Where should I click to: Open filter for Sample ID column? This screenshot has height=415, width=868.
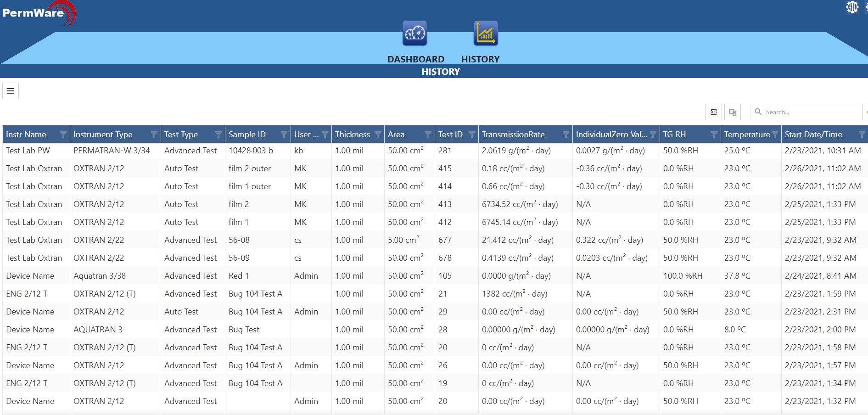click(284, 135)
